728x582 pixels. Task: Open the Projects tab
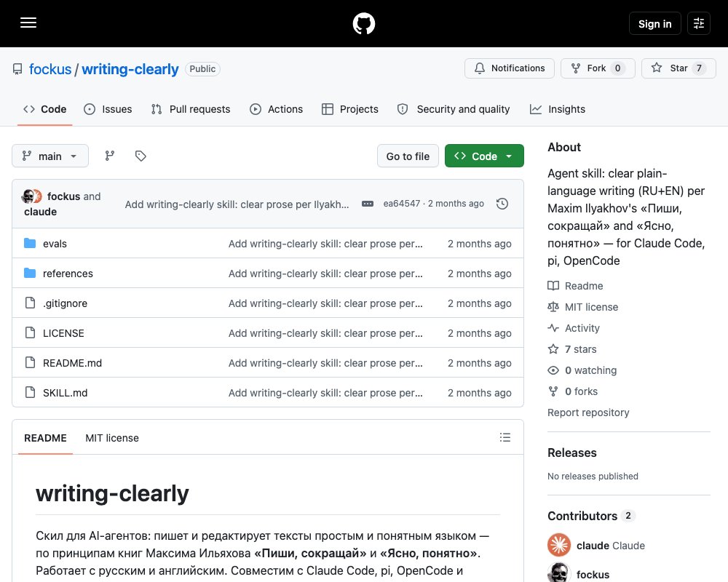(350, 109)
